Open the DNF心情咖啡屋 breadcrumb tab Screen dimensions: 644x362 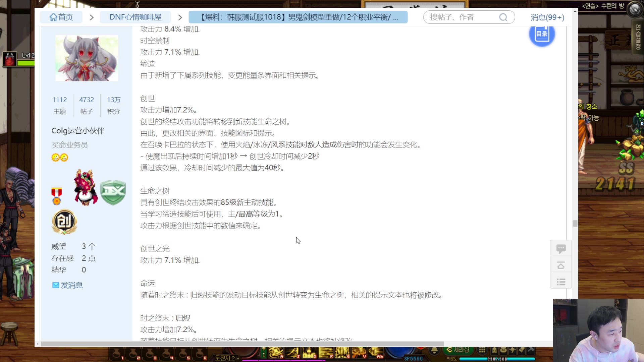pyautogui.click(x=135, y=17)
